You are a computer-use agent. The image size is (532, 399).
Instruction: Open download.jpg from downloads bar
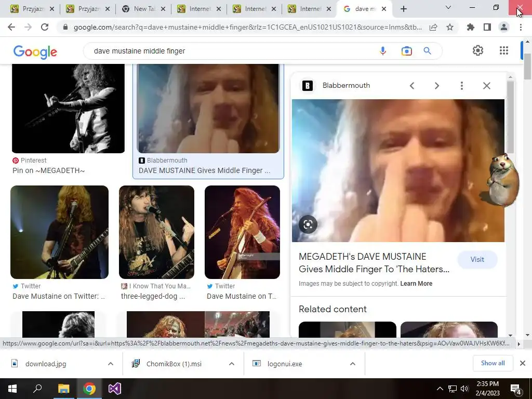46,364
